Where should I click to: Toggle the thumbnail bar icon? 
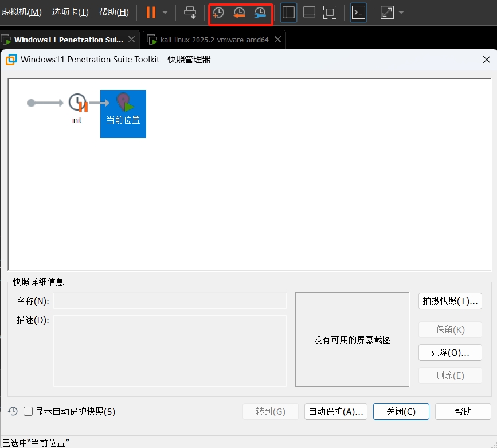pos(309,12)
